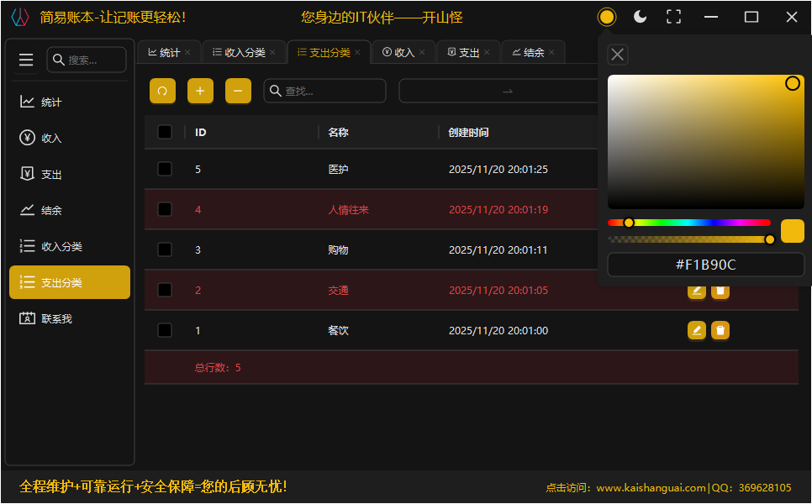Click the 人情往来 name cell
The width and height of the screenshot is (812, 504).
tap(349, 209)
